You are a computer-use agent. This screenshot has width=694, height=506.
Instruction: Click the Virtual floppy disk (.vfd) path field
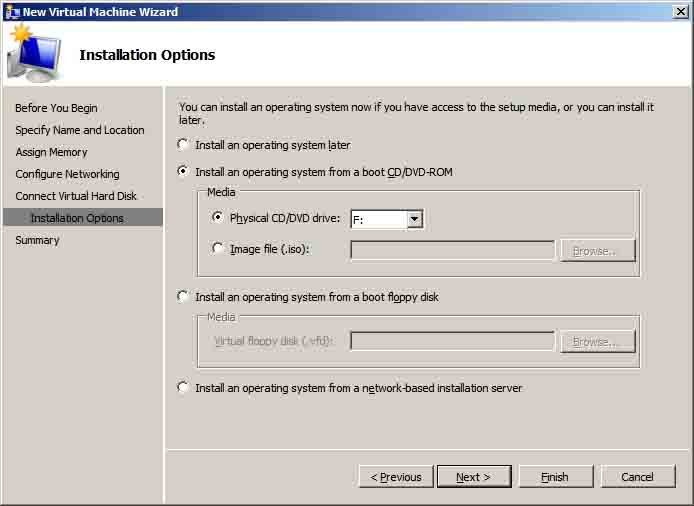(452, 341)
